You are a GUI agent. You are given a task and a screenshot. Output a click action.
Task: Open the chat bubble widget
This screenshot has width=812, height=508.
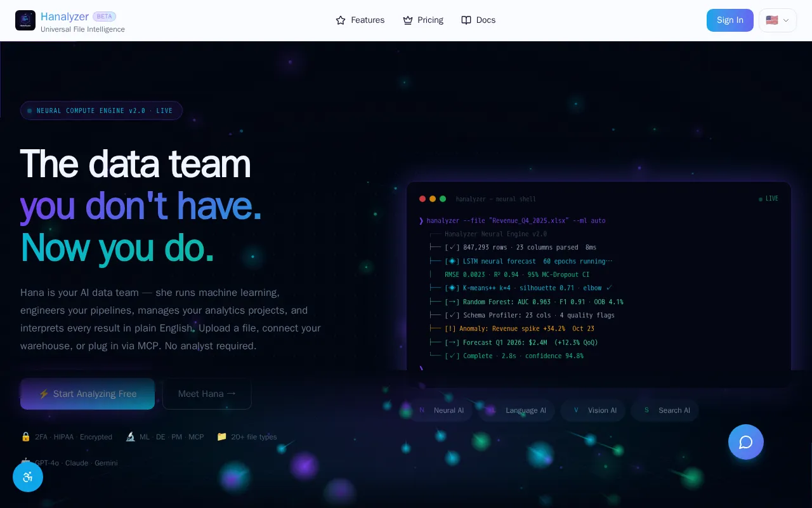[x=746, y=442]
